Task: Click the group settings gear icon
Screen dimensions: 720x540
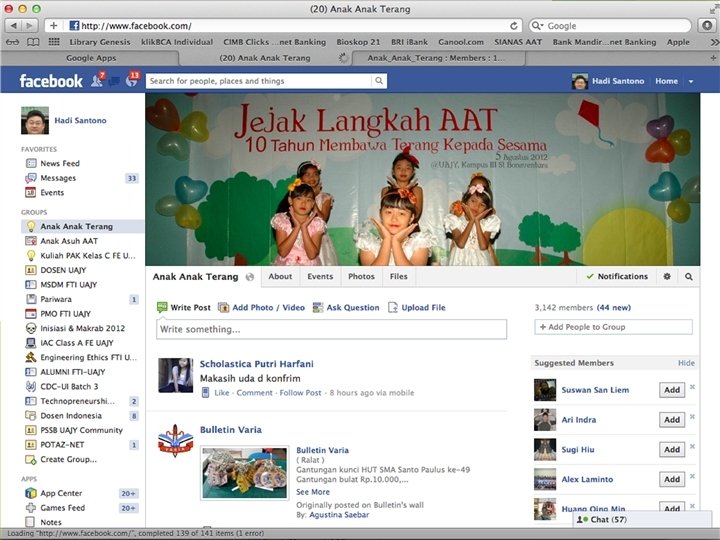Action: 667,276
